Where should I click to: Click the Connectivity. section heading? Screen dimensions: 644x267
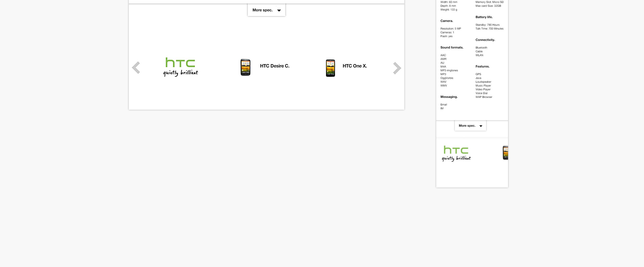[485, 40]
